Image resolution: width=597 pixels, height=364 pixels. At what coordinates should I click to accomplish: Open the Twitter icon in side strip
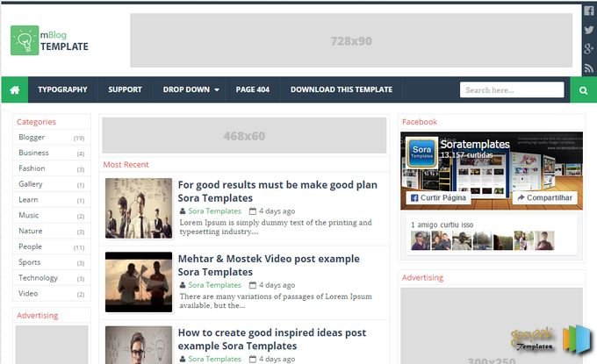(589, 30)
